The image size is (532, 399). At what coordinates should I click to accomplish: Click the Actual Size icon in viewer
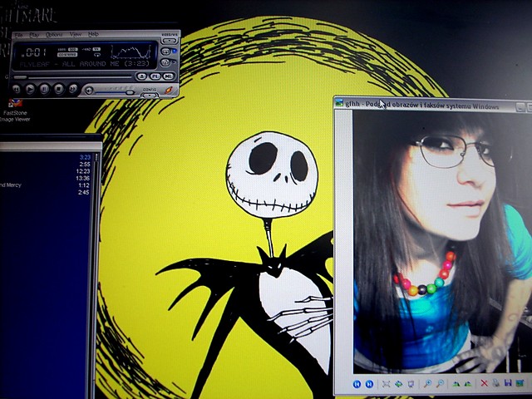398,384
